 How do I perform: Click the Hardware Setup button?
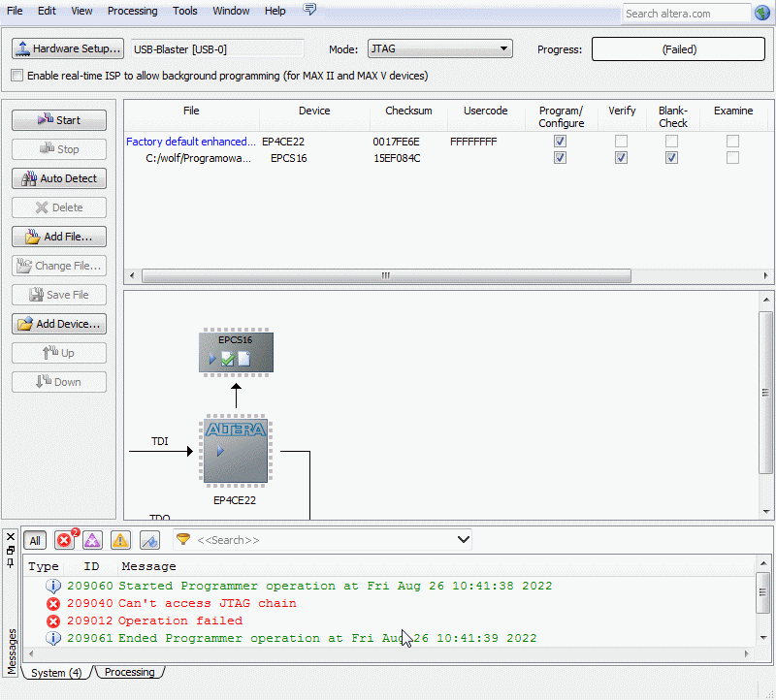tap(68, 48)
